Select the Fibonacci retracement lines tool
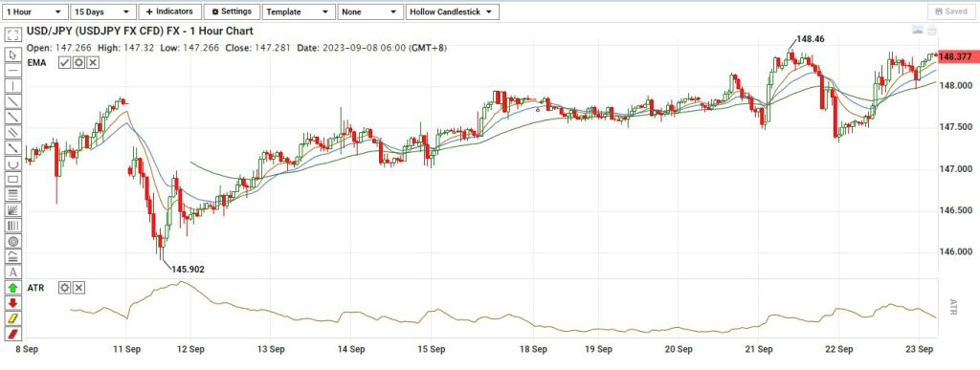The image size is (980, 370). pos(13,194)
